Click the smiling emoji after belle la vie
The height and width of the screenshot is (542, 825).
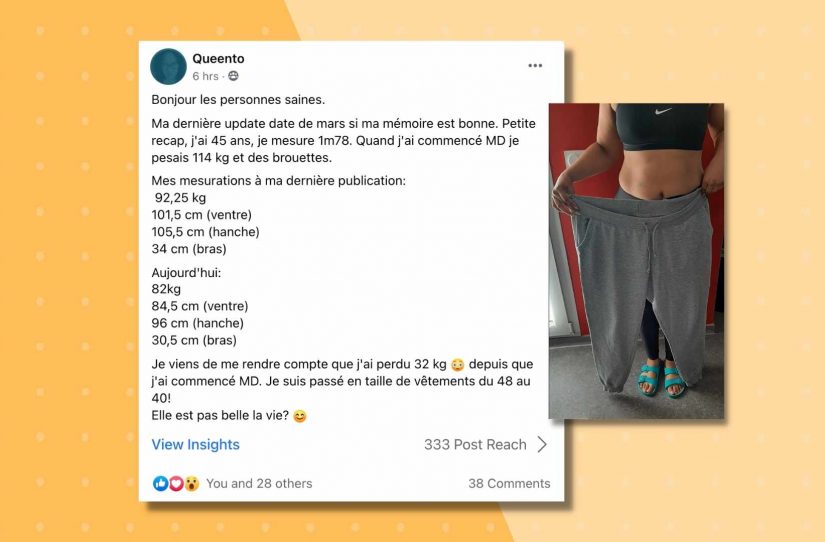[299, 416]
